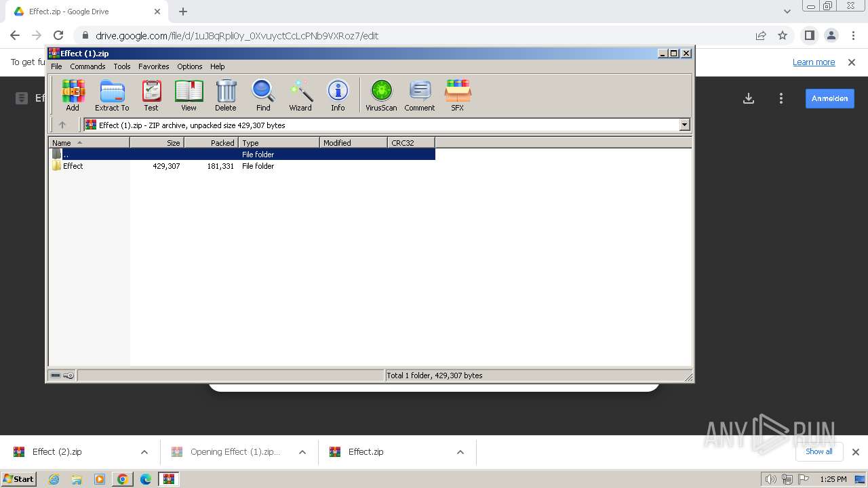Viewport: 868px width, 488px height.
Task: Download file from Google Drive viewer
Action: [749, 98]
